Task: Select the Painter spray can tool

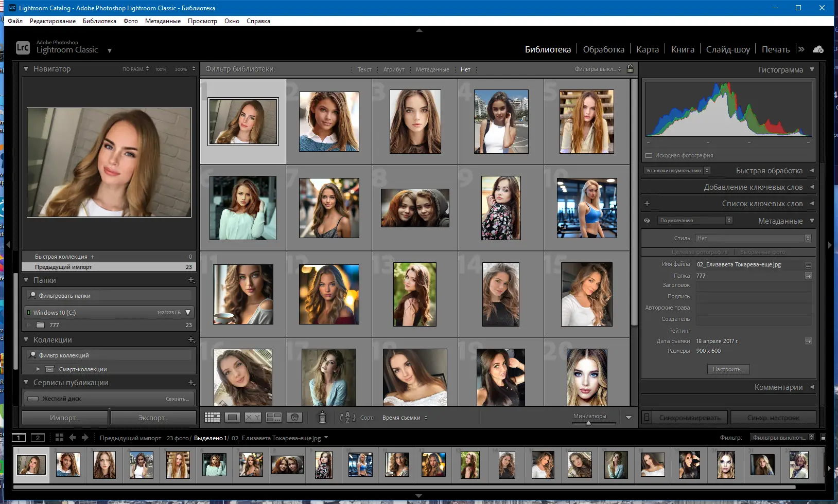Action: [x=322, y=418]
